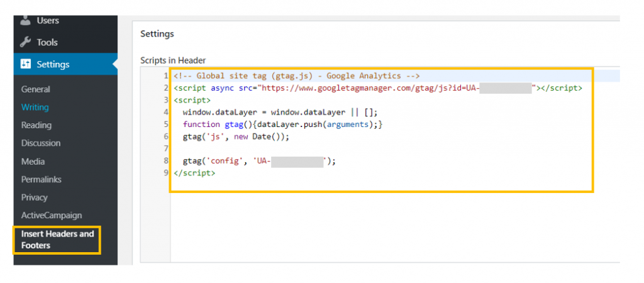Click the Tools wrench icon
644x283 pixels.
25,42
